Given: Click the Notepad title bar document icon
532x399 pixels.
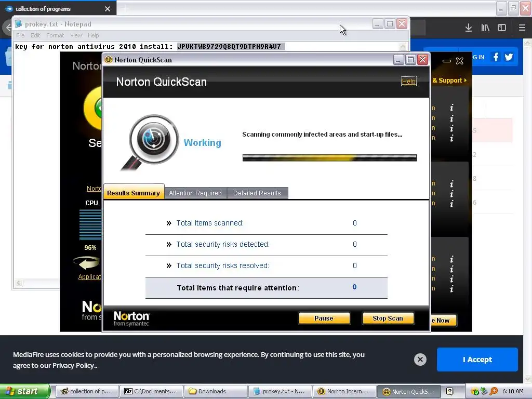Looking at the screenshot, I should (18, 24).
